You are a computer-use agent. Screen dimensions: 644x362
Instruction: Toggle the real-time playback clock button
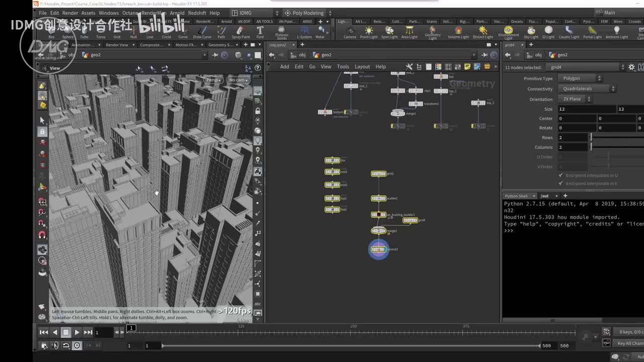(x=77, y=345)
